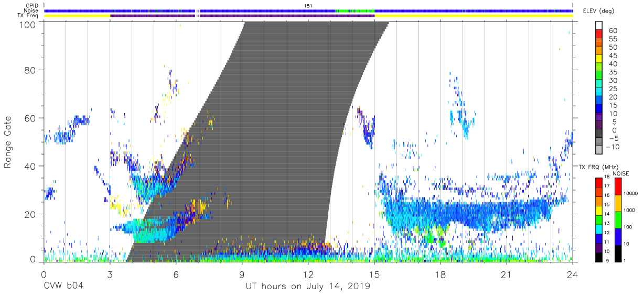Pick the light gray bottom segment of ELEV colorbar

599,150
